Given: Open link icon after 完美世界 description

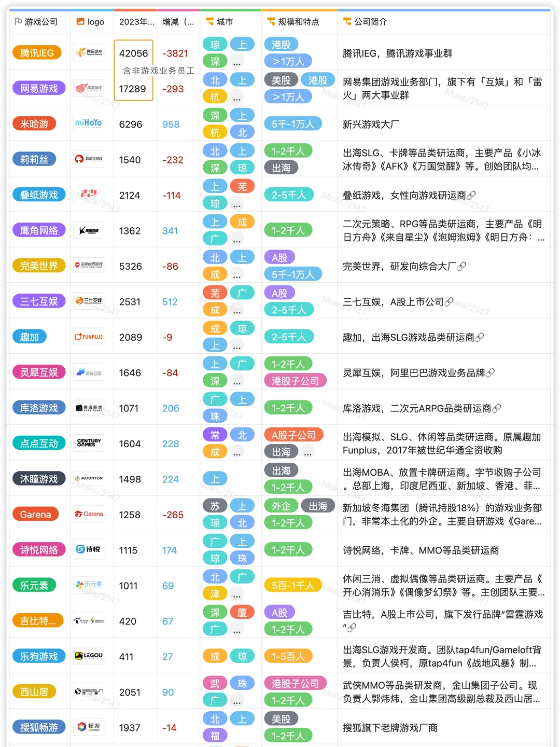Looking at the screenshot, I should pos(461,266).
